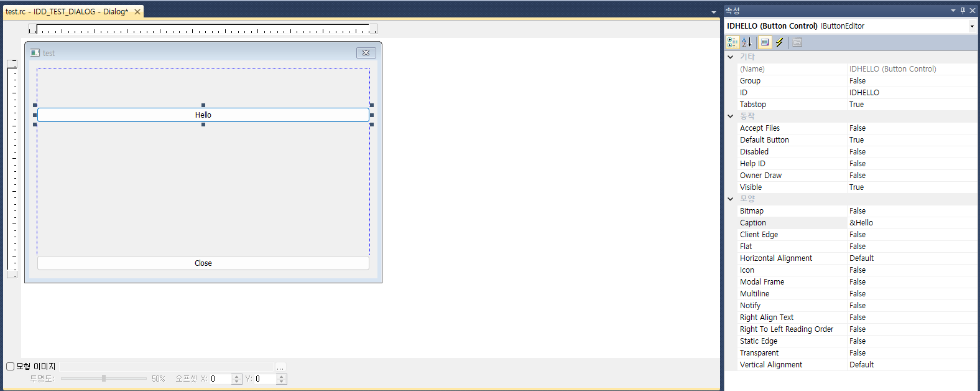Click the Default Button True value
Screen dimensions: 980x391
coord(856,140)
